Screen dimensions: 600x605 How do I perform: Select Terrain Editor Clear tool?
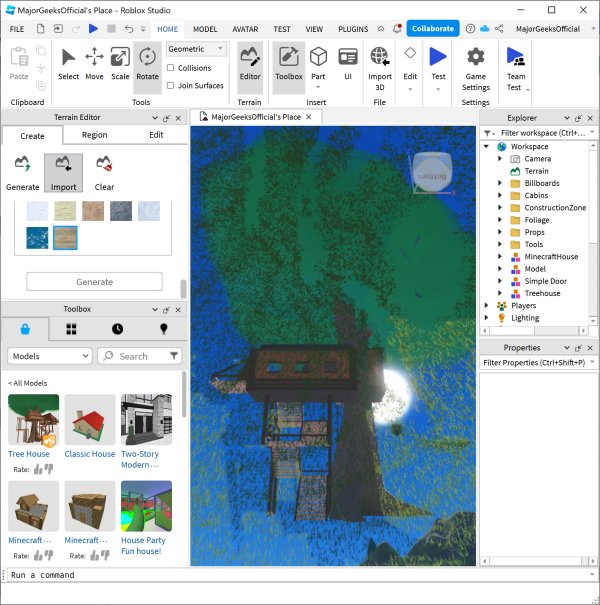pyautogui.click(x=104, y=171)
